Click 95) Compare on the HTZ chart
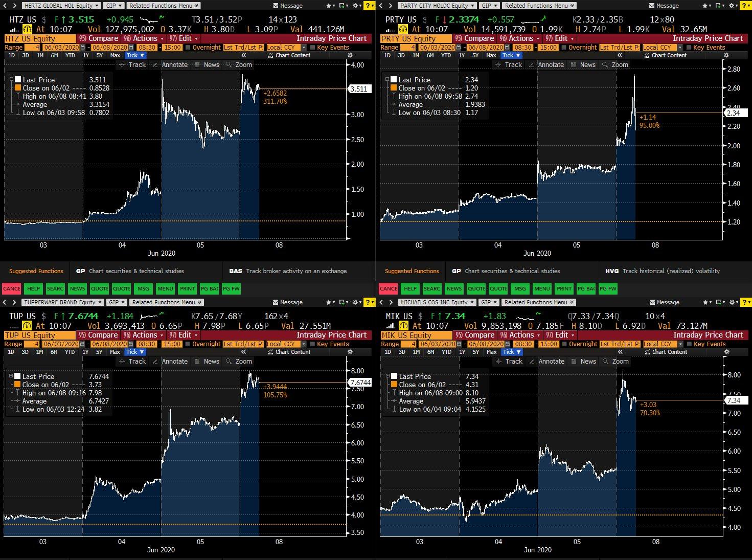 (x=99, y=38)
